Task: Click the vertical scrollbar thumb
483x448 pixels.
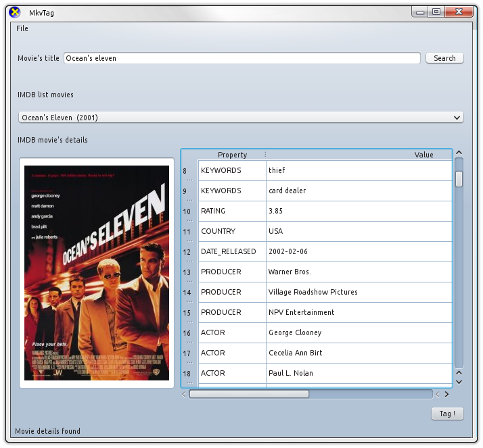Action: (x=459, y=179)
